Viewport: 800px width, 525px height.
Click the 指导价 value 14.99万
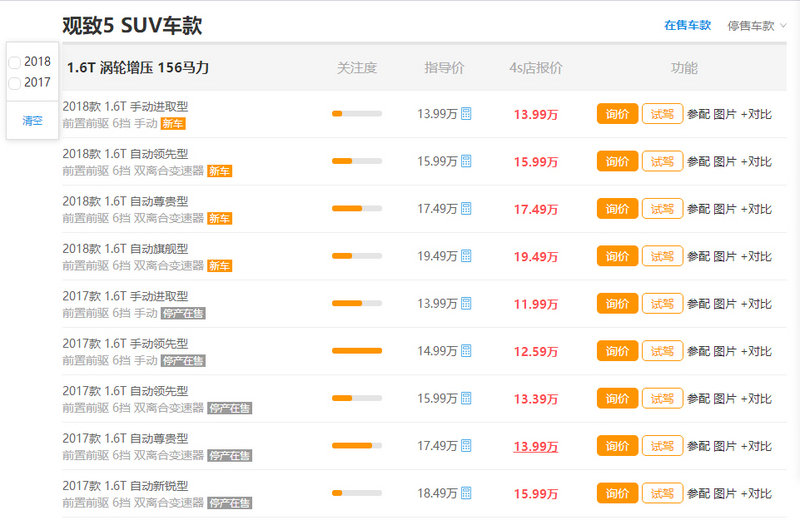point(437,351)
